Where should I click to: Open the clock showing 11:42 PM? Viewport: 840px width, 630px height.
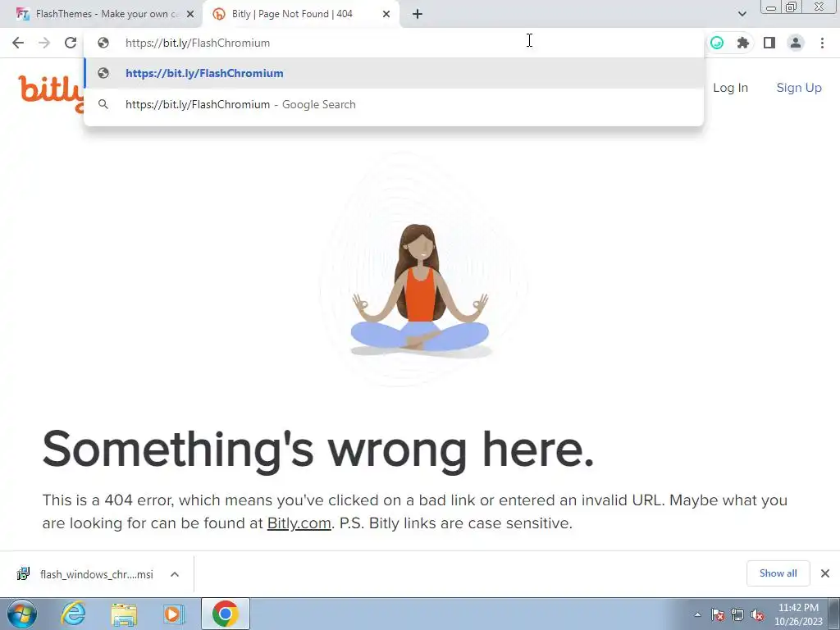(798, 614)
